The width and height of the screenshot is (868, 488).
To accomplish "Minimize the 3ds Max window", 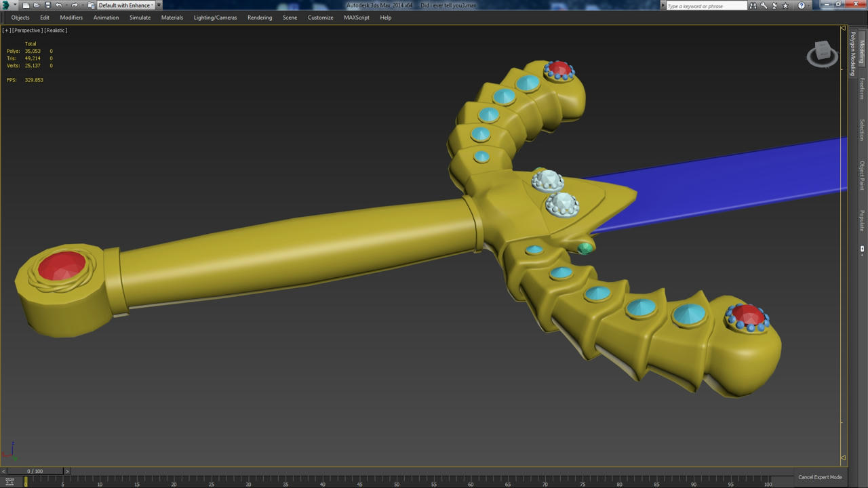I will tap(827, 4).
